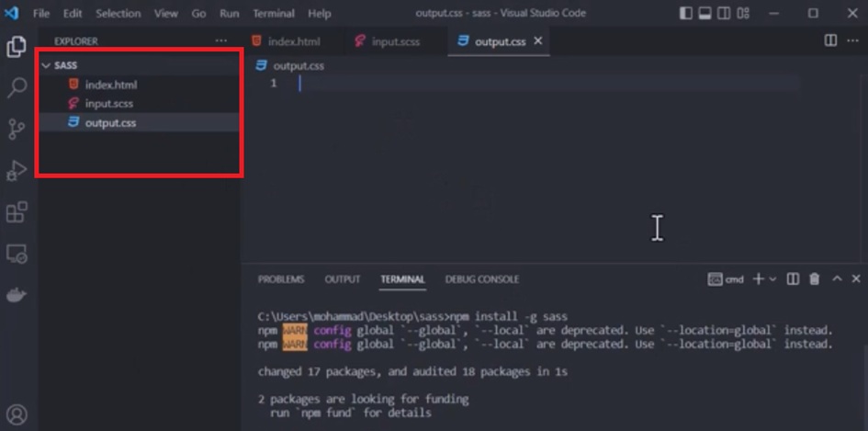The image size is (868, 431).
Task: Click '2 packages are looking for funding' line
Action: point(363,399)
